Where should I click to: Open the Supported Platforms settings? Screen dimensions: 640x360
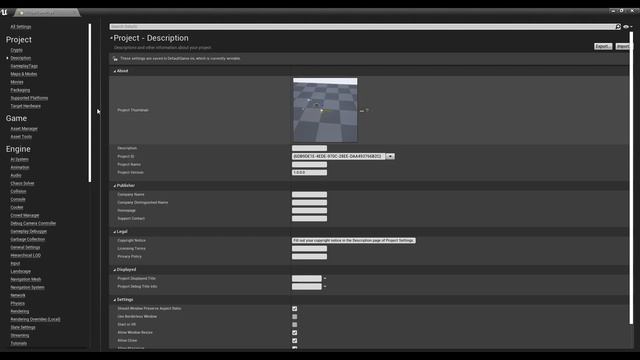pyautogui.click(x=29, y=98)
